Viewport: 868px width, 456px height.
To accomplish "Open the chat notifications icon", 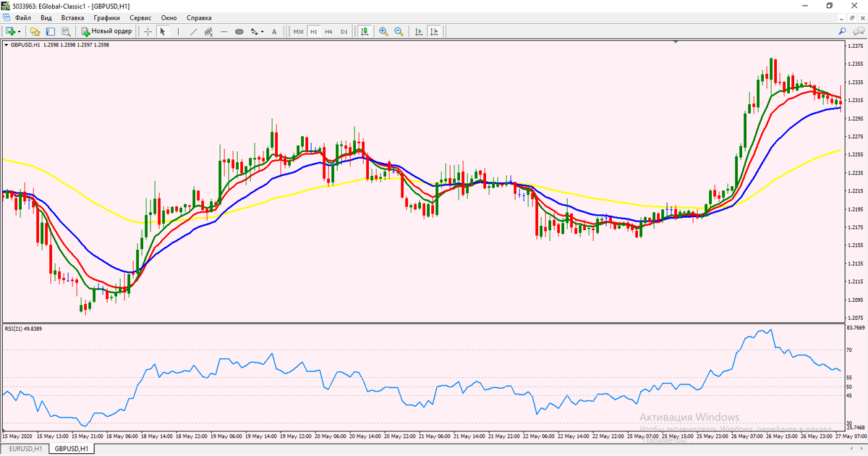I will pyautogui.click(x=858, y=31).
